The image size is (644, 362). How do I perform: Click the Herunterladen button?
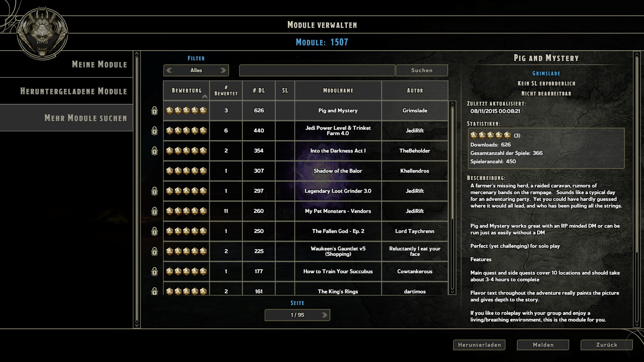[479, 345]
